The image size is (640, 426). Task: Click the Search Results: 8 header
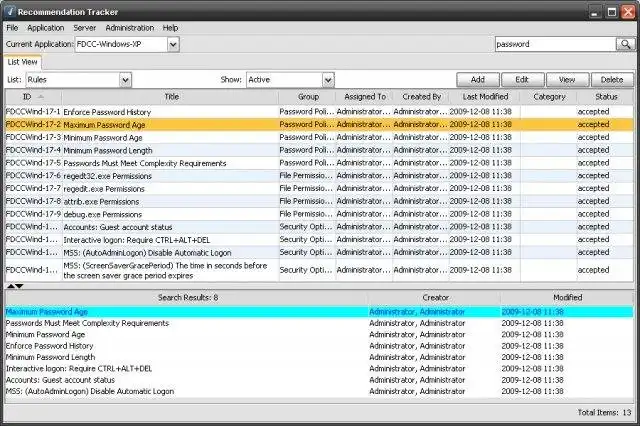pyautogui.click(x=188, y=297)
